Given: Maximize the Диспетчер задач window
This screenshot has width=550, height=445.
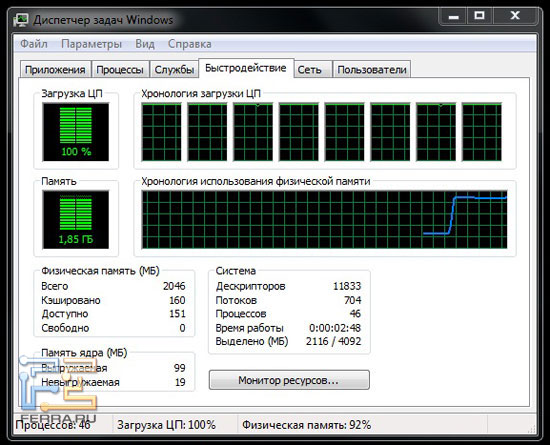Looking at the screenshot, I should point(479,16).
